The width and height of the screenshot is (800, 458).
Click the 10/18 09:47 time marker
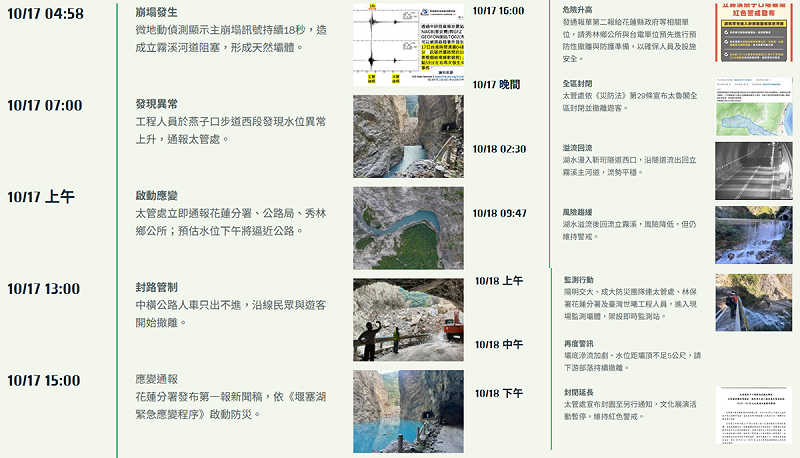pyautogui.click(x=499, y=213)
